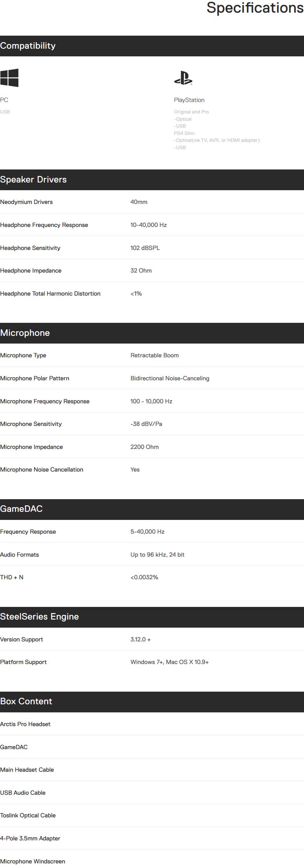304x868 pixels.
Task: Click the Microphone section header bar
Action: pos(152,333)
